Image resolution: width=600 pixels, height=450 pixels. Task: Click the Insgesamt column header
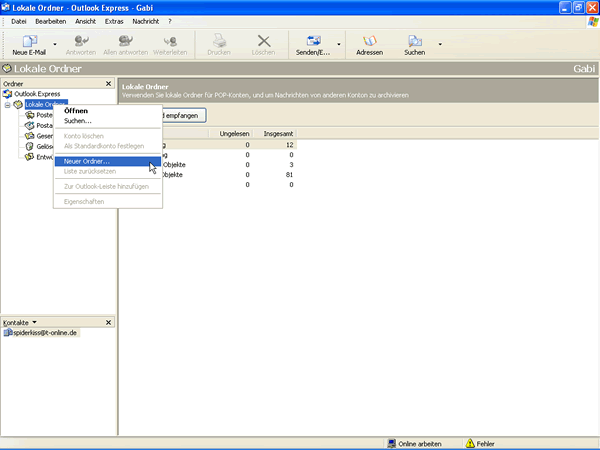tap(277, 133)
